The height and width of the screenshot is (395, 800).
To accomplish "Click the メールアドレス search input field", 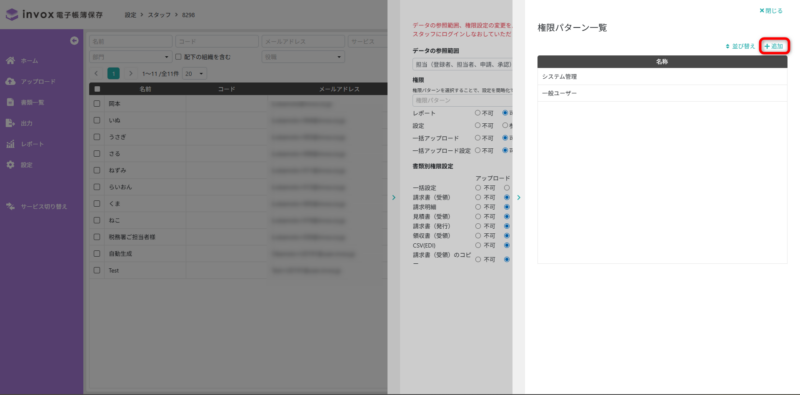I will pyautogui.click(x=303, y=41).
